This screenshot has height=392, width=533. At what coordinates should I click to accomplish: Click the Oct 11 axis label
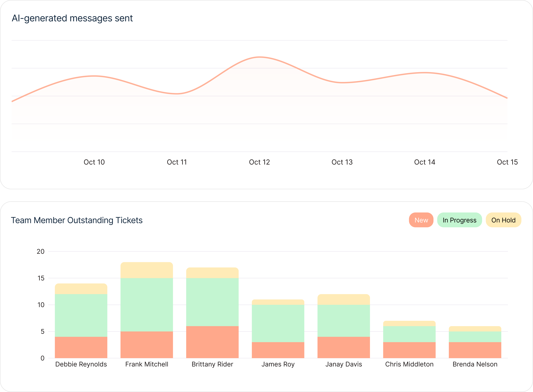click(x=177, y=162)
